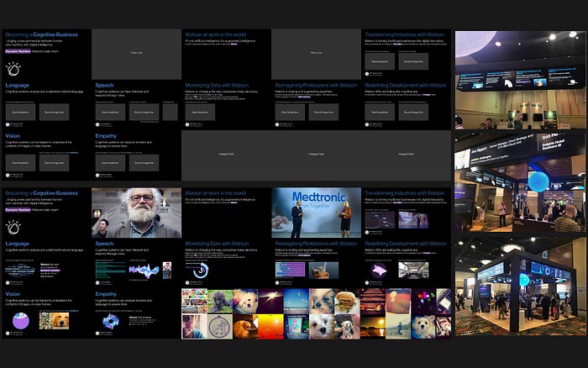Click the Watson logo in the finished design layout
Image resolution: width=588 pixels, height=368 pixels.
point(13,228)
